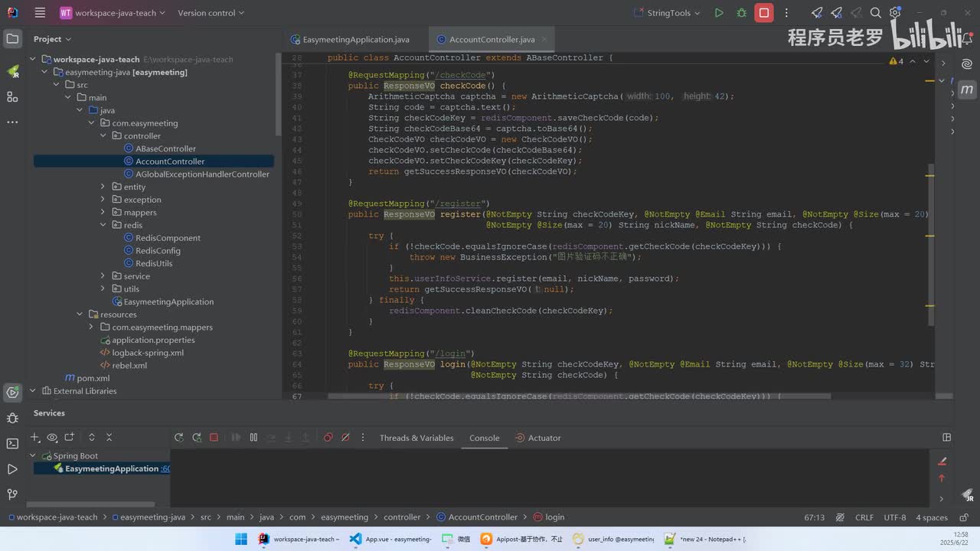Click the green Run button in top toolbar
980x551 pixels.
pos(718,13)
